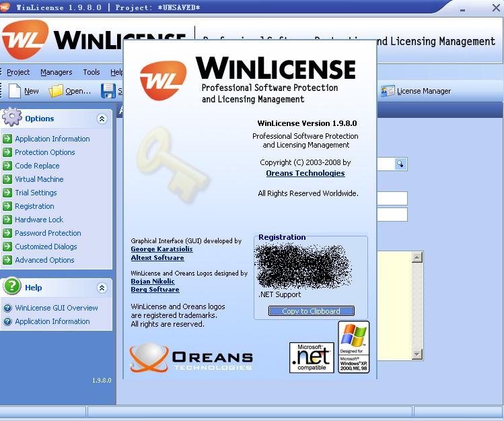Save project with floppy disk icon

[x=108, y=91]
